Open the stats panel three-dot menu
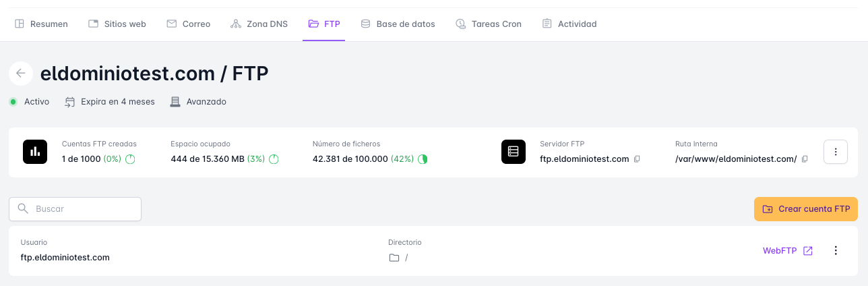Image resolution: width=868 pixels, height=286 pixels. click(836, 152)
